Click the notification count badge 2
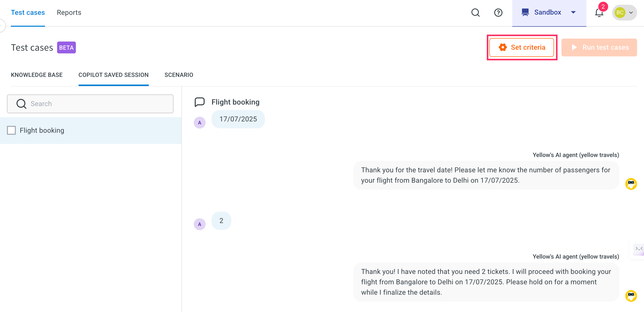This screenshot has height=312, width=644. click(x=603, y=7)
